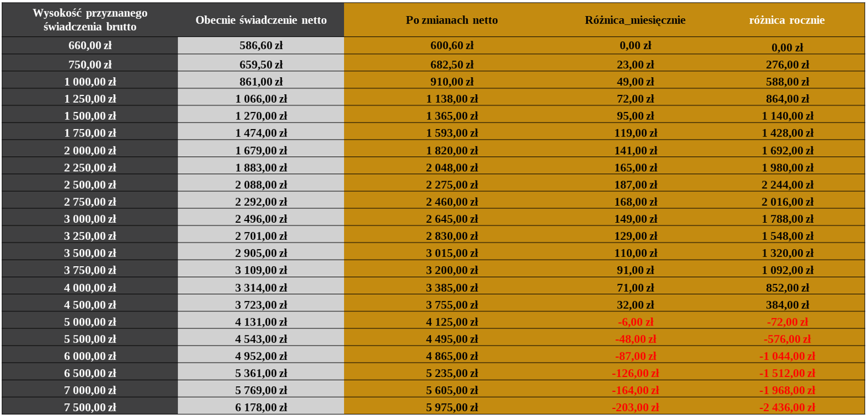Select the 187,00 zł monthly difference cell

635,185
